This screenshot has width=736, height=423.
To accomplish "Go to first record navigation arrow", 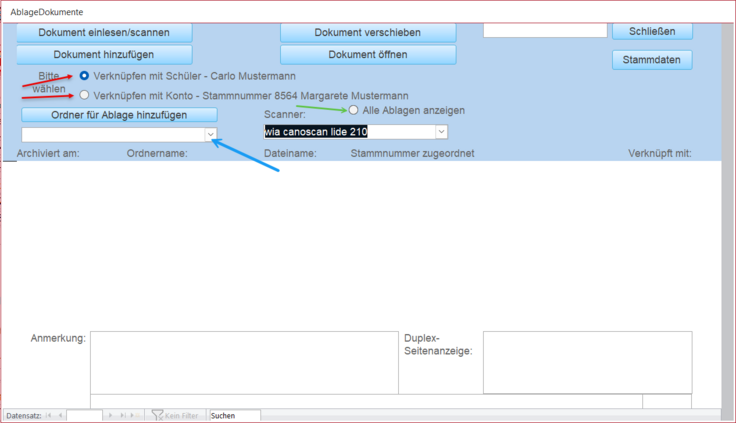I will point(48,415).
